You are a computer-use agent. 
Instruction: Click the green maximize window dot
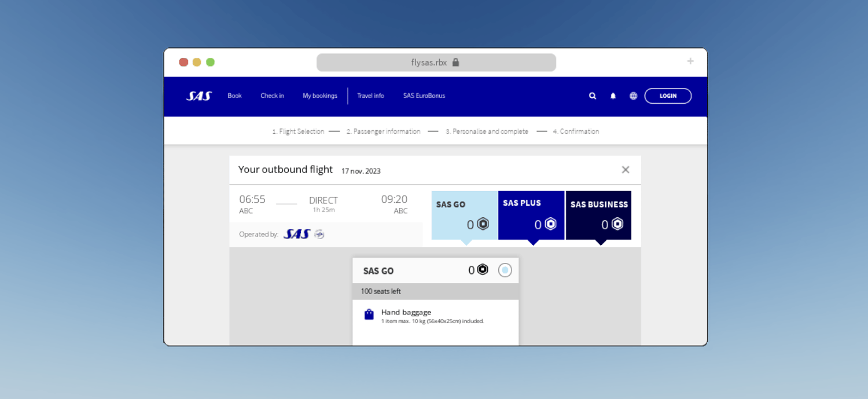(210, 62)
